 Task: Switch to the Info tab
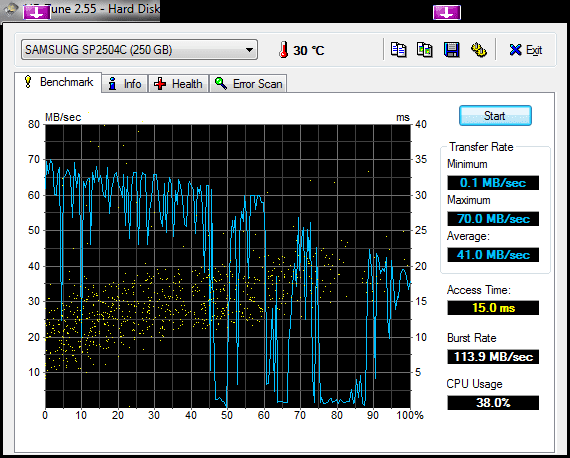pos(125,84)
